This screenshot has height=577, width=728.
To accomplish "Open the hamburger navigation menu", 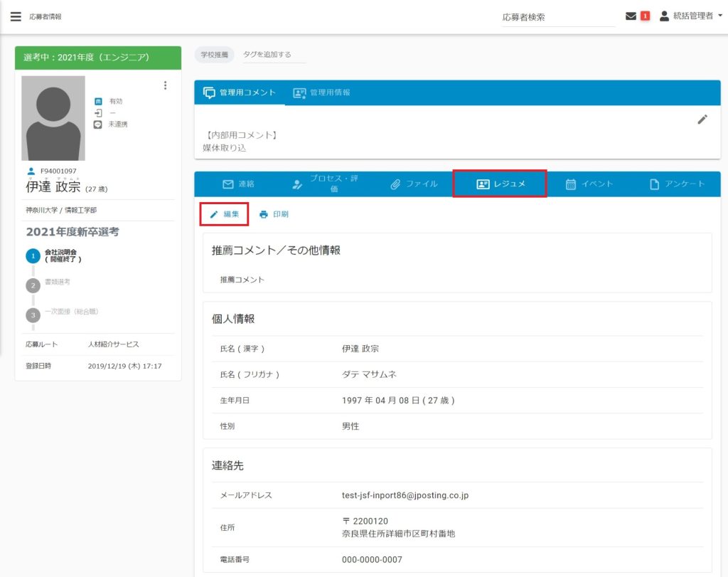I will 16,16.
